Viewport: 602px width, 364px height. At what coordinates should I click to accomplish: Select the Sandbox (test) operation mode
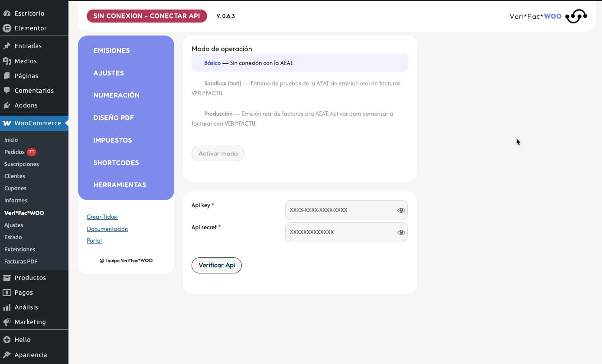point(299,88)
